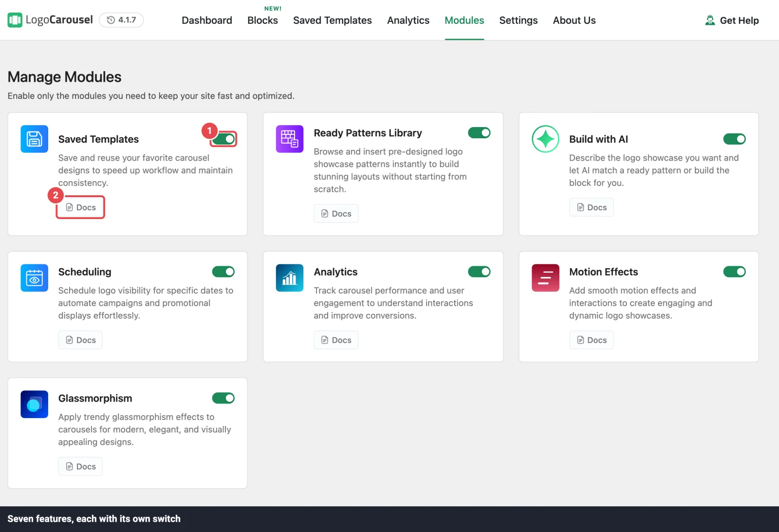Toggle the Build with AI module
The width and height of the screenshot is (779, 532).
735,139
